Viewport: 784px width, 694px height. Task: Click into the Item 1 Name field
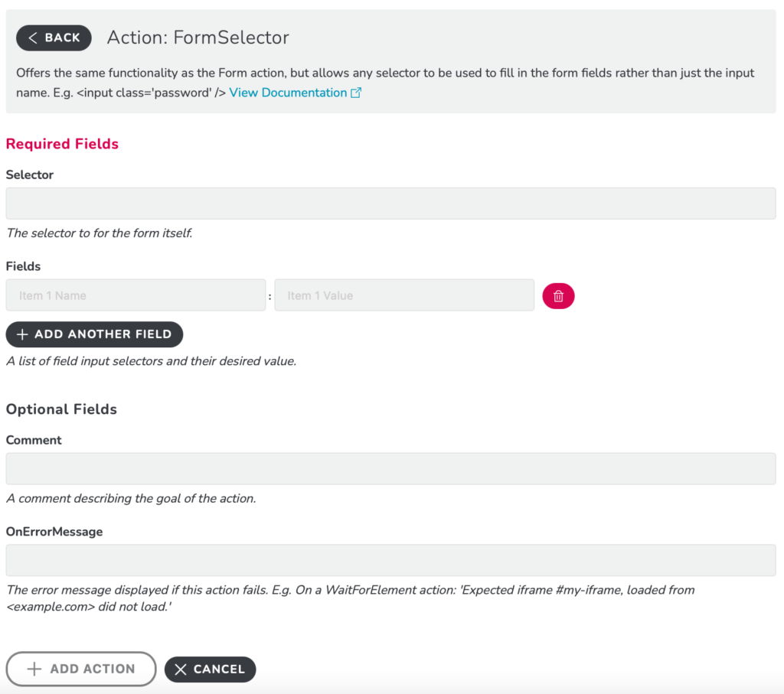(x=136, y=295)
